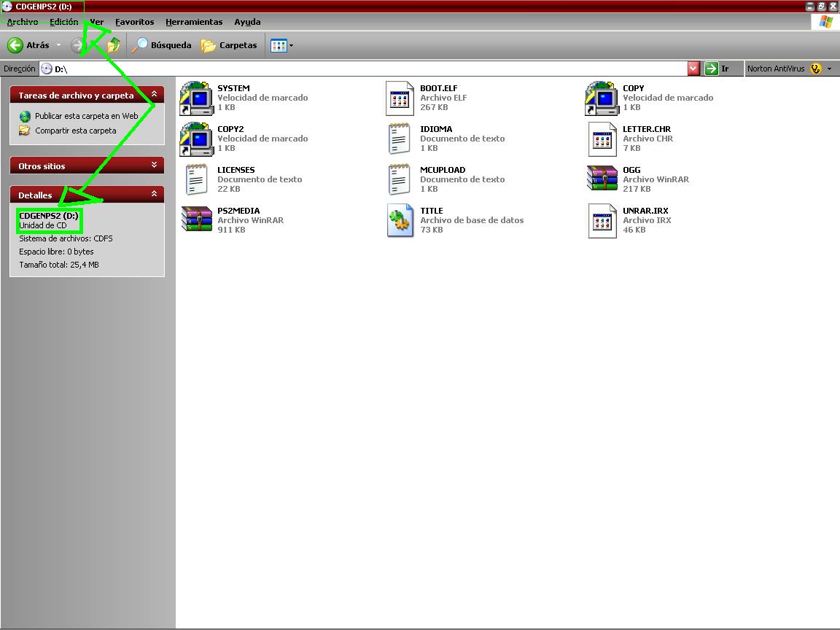Select the SYSTEM file name text
The height and width of the screenshot is (630, 840).
coord(233,88)
